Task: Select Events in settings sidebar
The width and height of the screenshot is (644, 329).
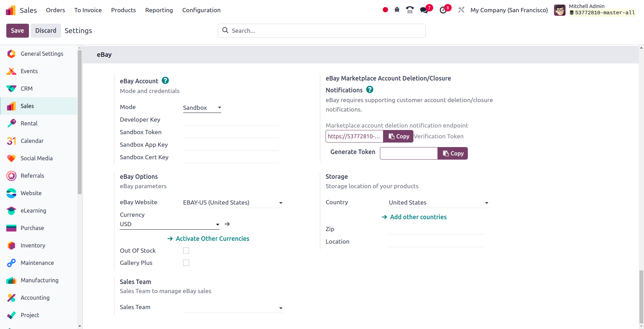Action: point(39,71)
